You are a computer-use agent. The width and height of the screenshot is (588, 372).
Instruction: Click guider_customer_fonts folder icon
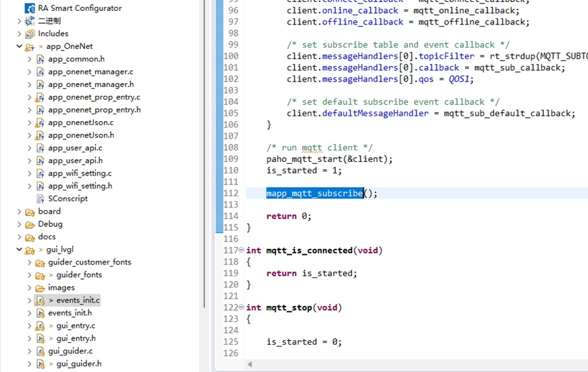click(x=40, y=263)
